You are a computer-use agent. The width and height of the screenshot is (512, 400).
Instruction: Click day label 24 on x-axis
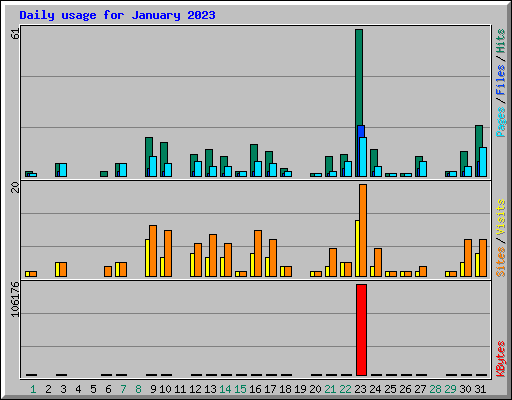[x=375, y=389]
